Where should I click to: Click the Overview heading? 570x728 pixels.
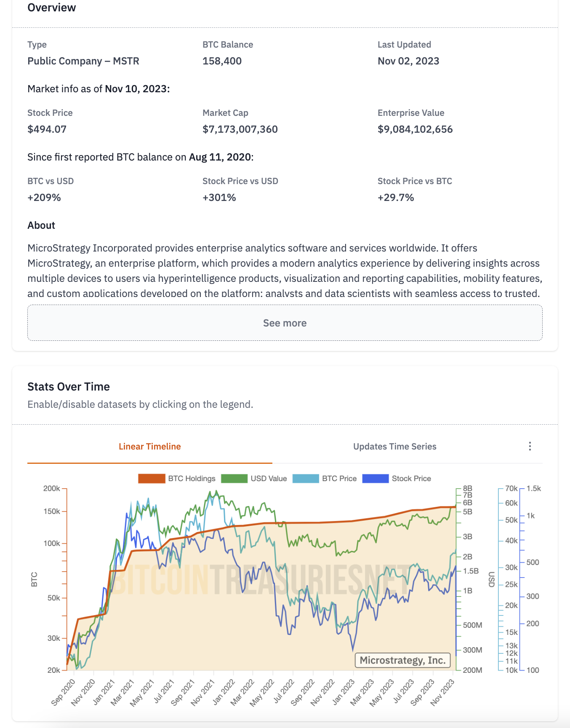click(52, 8)
